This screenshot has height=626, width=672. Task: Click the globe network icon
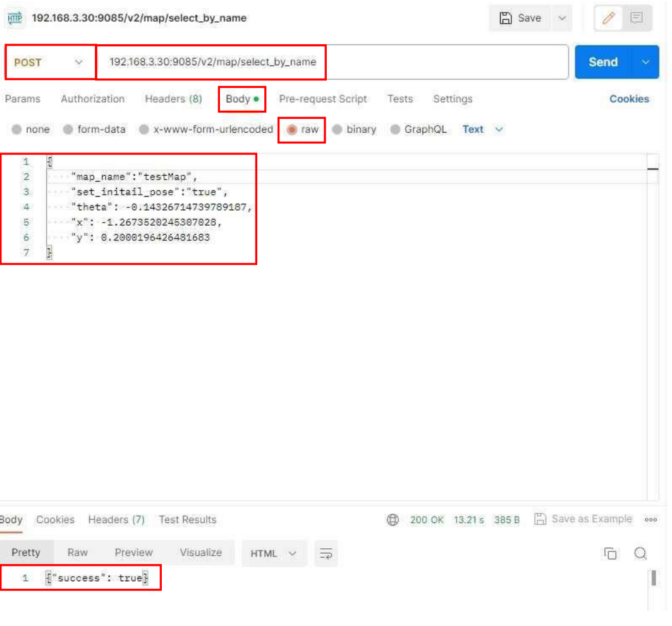393,520
